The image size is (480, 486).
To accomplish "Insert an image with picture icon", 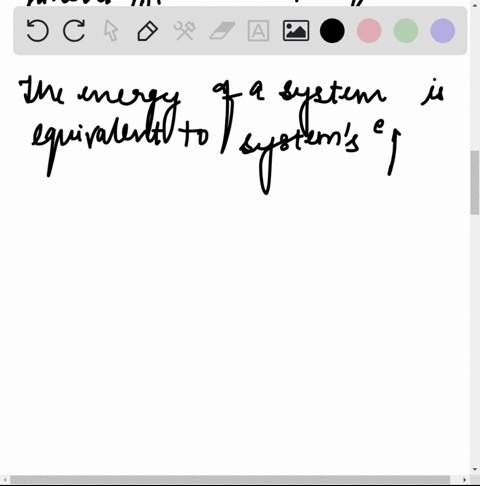I will 296,31.
